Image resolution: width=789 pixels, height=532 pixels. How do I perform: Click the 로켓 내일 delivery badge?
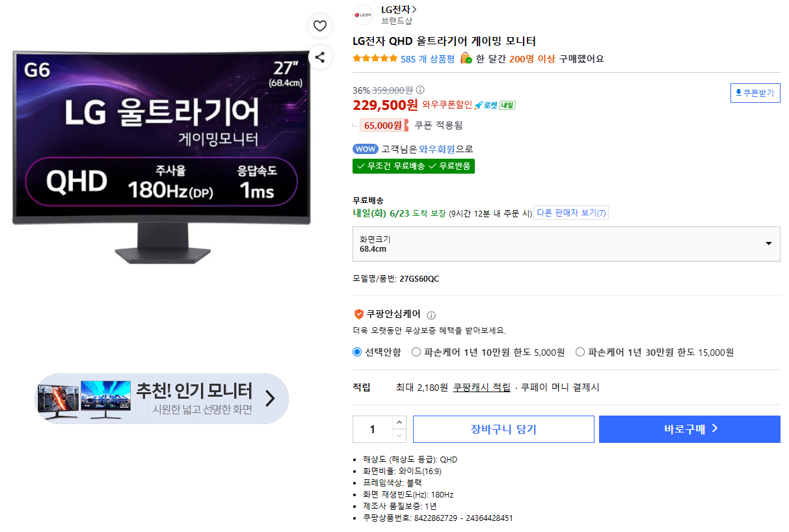coord(494,105)
